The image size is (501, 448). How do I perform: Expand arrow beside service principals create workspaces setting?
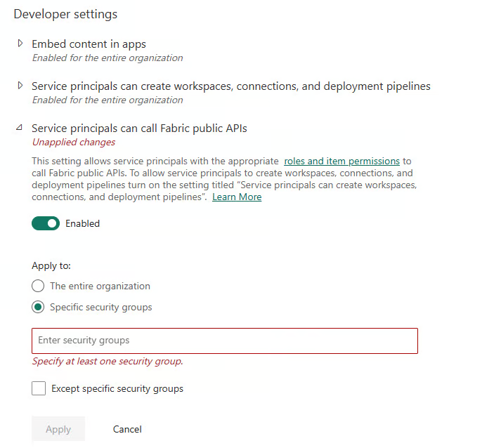coord(20,86)
